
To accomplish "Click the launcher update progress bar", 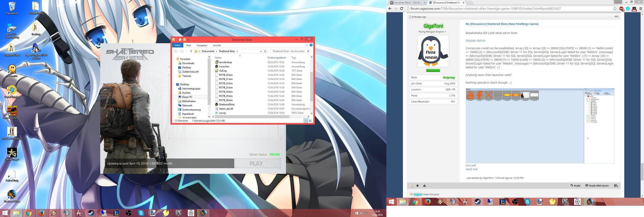I will point(170,164).
